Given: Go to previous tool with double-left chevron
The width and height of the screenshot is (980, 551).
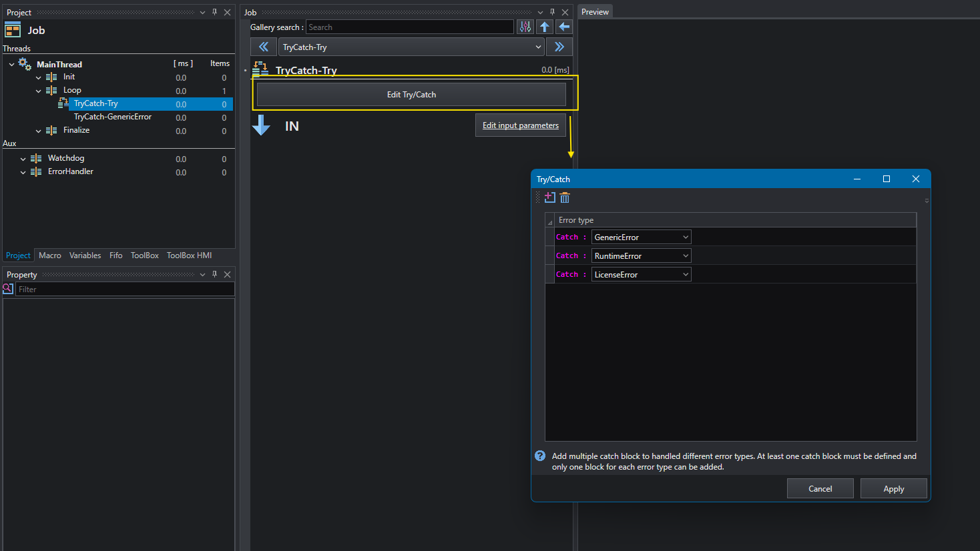Looking at the screenshot, I should point(264,47).
